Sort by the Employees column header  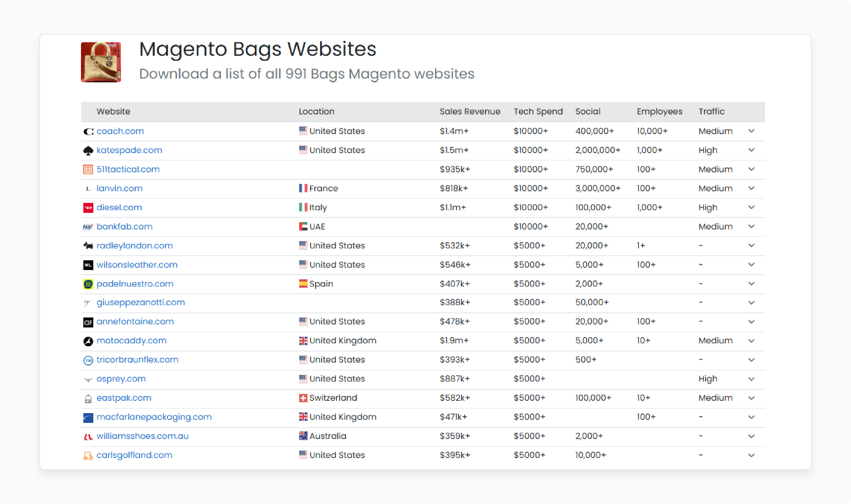[x=659, y=111]
